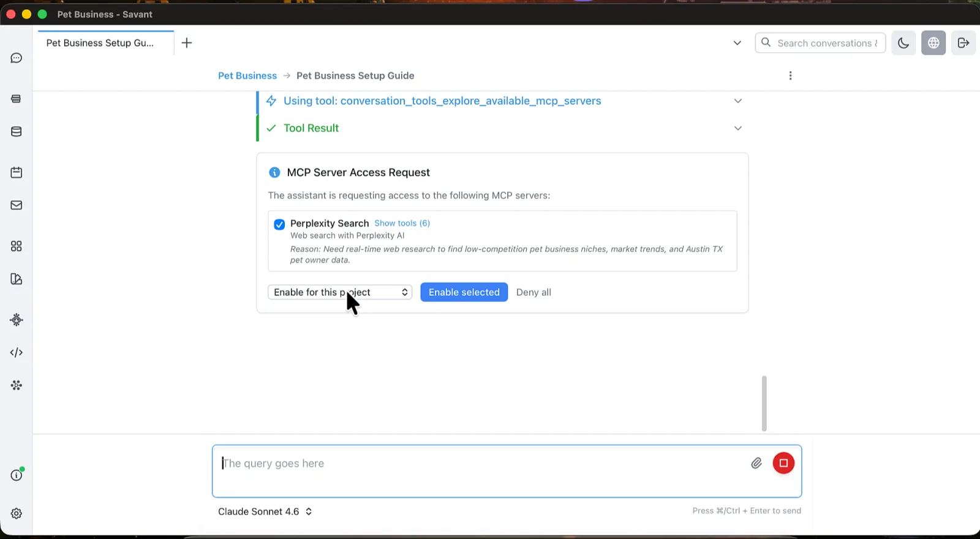This screenshot has height=539, width=980.
Task: Click the document edit sidebar icon
Action: pyautogui.click(x=17, y=279)
